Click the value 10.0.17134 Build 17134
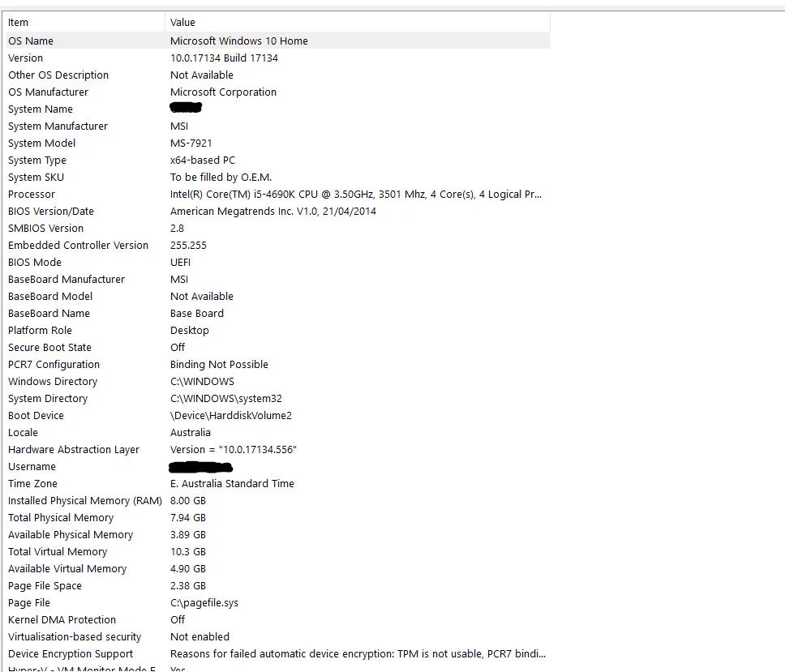 tap(224, 58)
